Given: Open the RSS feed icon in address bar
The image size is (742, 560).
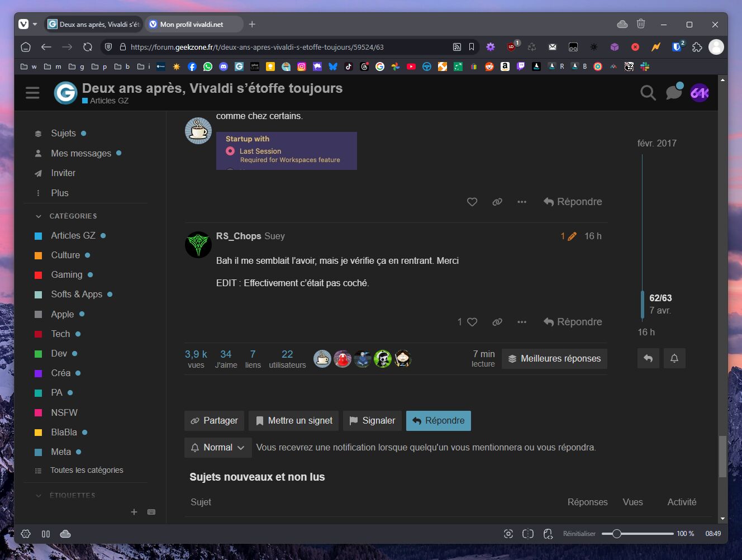Looking at the screenshot, I should [x=457, y=47].
